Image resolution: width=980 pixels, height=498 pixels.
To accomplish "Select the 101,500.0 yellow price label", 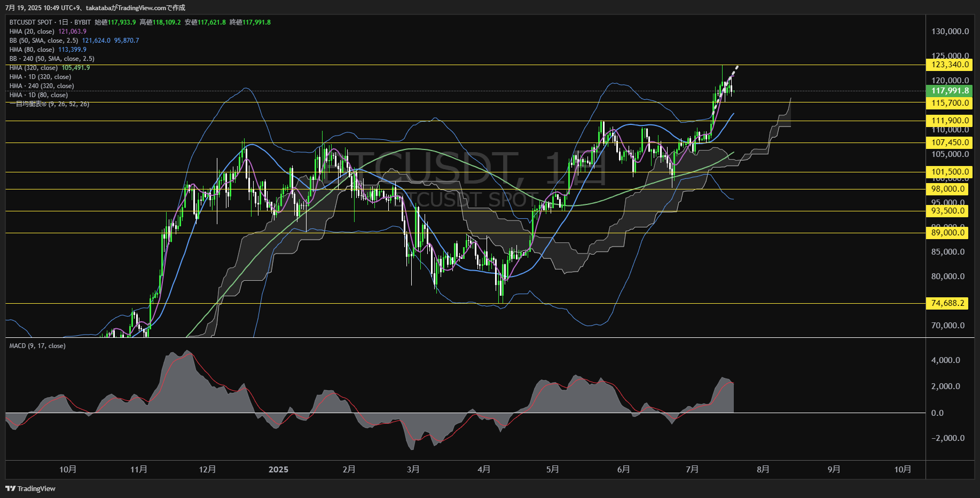I will click(949, 172).
